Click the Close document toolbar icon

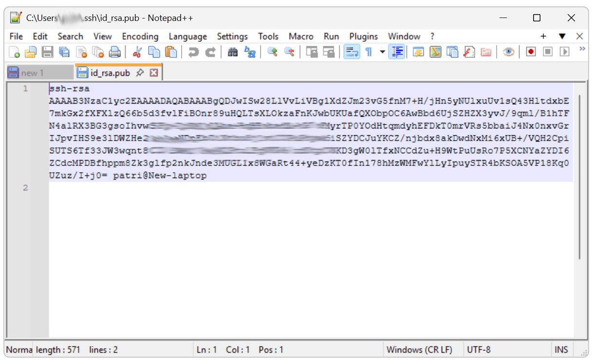point(81,52)
